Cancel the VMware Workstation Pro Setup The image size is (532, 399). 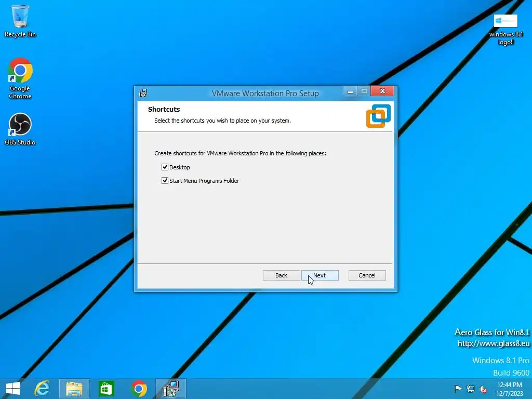367,275
